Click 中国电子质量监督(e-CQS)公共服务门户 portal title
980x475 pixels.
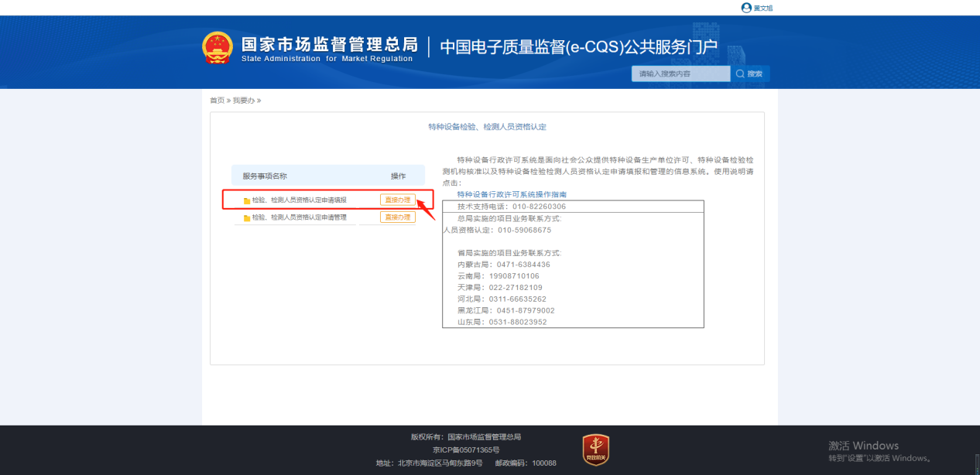point(578,47)
